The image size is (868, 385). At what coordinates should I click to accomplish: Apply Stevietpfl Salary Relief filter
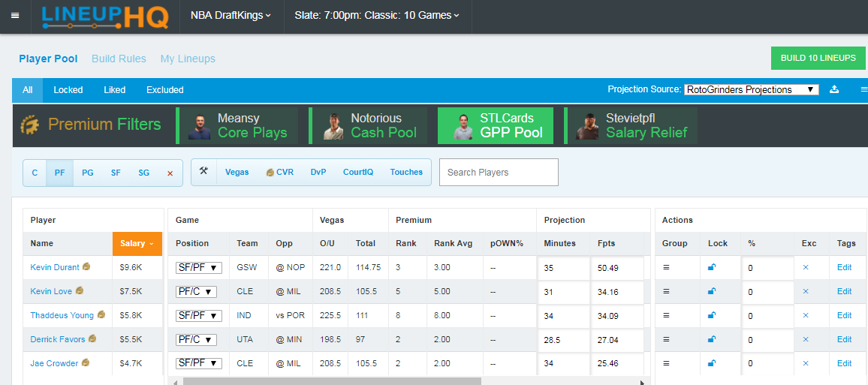(x=631, y=125)
